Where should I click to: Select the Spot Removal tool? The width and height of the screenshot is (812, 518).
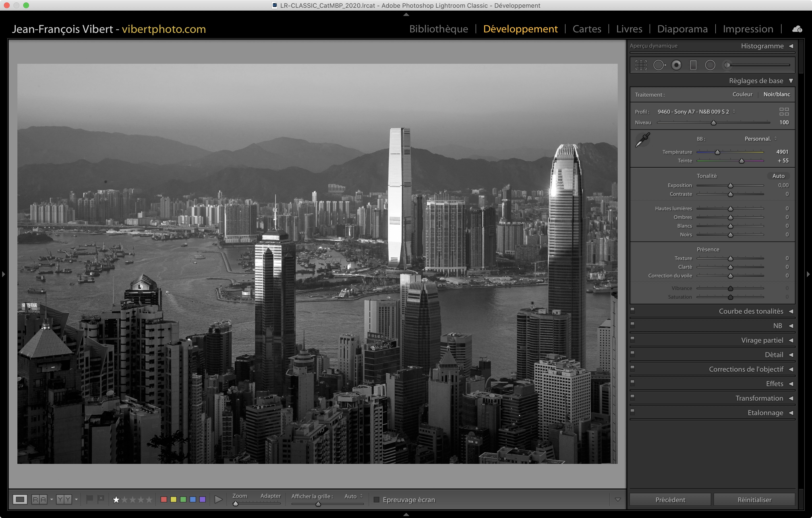coord(659,65)
